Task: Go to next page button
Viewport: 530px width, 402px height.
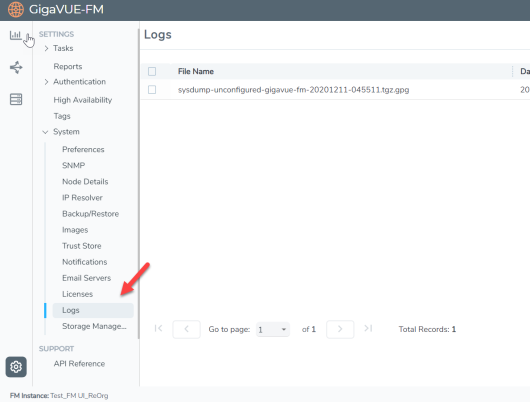Action: (x=340, y=329)
